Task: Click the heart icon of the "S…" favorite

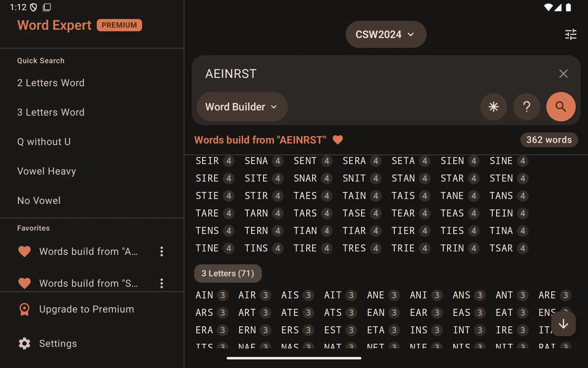Action: point(24,283)
